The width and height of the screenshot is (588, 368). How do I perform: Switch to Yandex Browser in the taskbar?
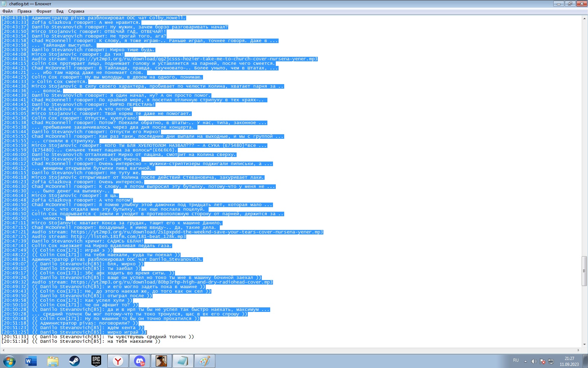point(118,361)
